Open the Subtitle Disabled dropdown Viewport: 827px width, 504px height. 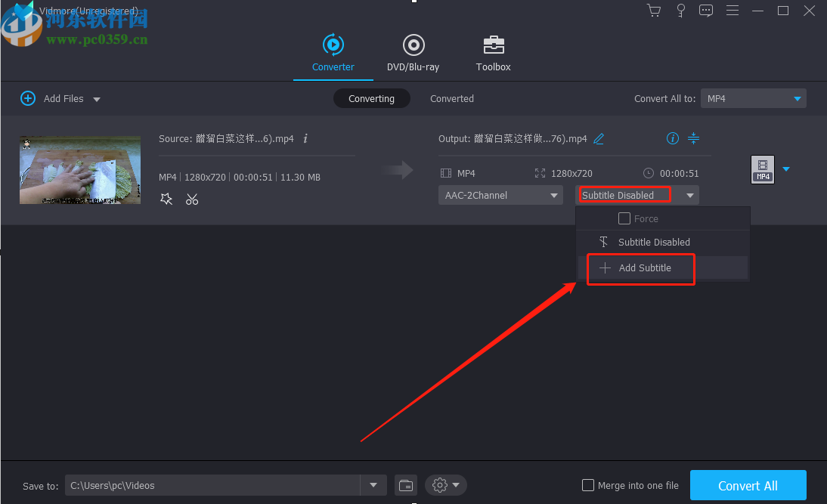click(x=637, y=195)
